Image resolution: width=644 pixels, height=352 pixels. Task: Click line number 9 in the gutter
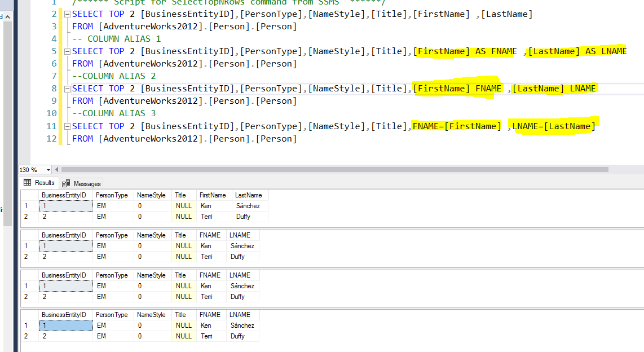pos(54,101)
